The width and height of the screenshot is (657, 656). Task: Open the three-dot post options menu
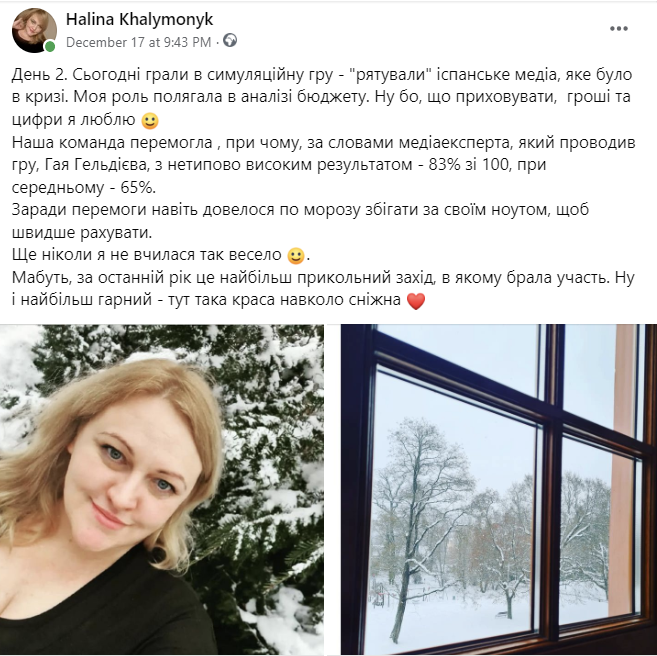(618, 28)
